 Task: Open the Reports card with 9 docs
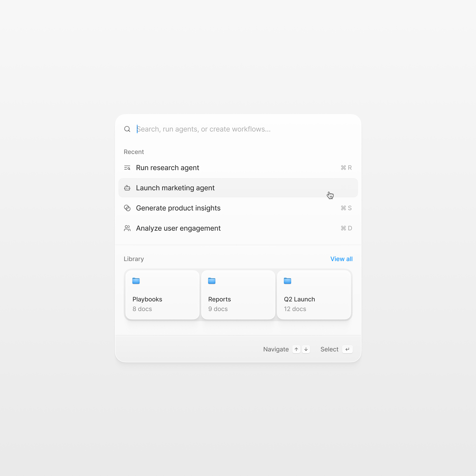(x=238, y=295)
